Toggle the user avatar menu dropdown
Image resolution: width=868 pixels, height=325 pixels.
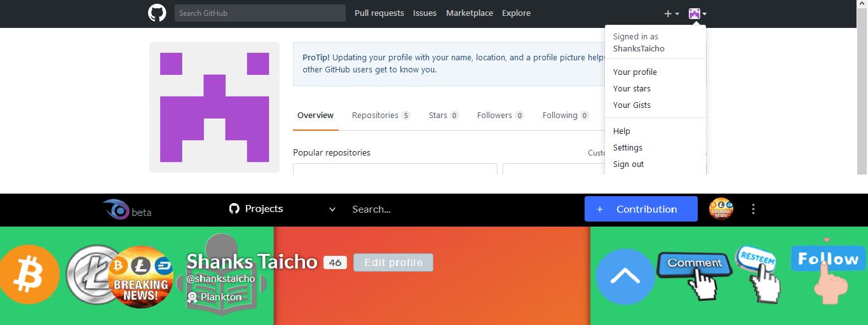pos(698,13)
